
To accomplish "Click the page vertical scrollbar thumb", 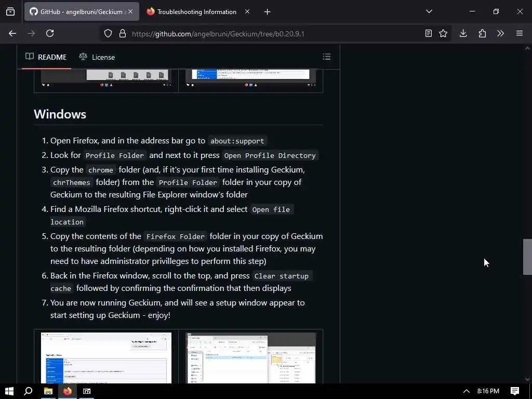I will click(527, 257).
